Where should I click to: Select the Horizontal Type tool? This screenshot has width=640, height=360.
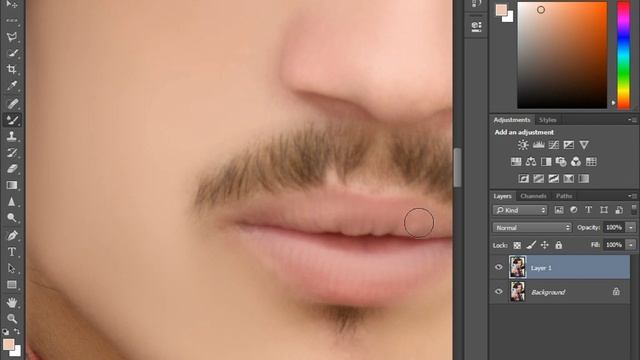coord(12,252)
